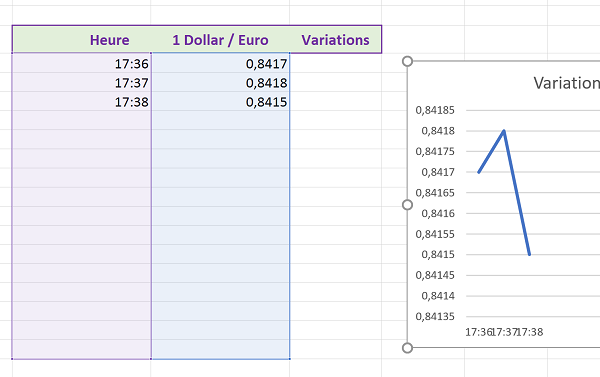The width and height of the screenshot is (600, 377).
Task: Select the chart title Variation
Action: tap(566, 83)
